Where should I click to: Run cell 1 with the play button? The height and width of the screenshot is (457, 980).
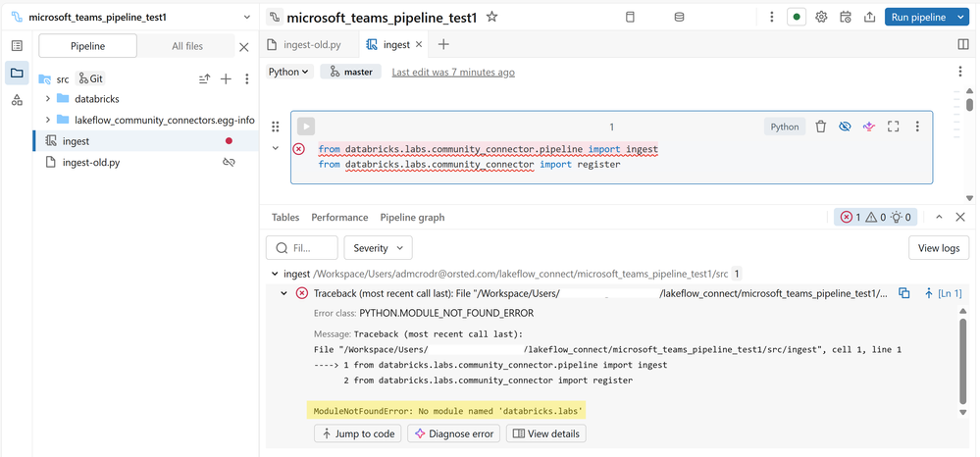point(306,127)
